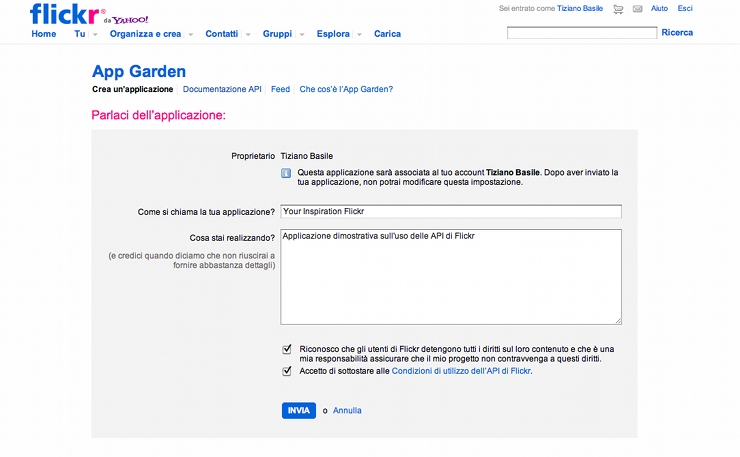Open the Carica menu item
The height and width of the screenshot is (457, 740).
pos(387,34)
